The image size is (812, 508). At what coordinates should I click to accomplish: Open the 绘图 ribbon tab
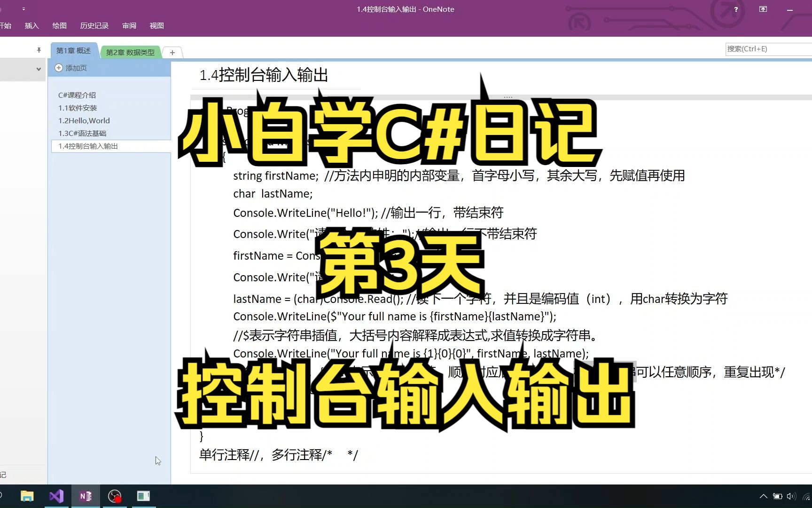point(59,25)
